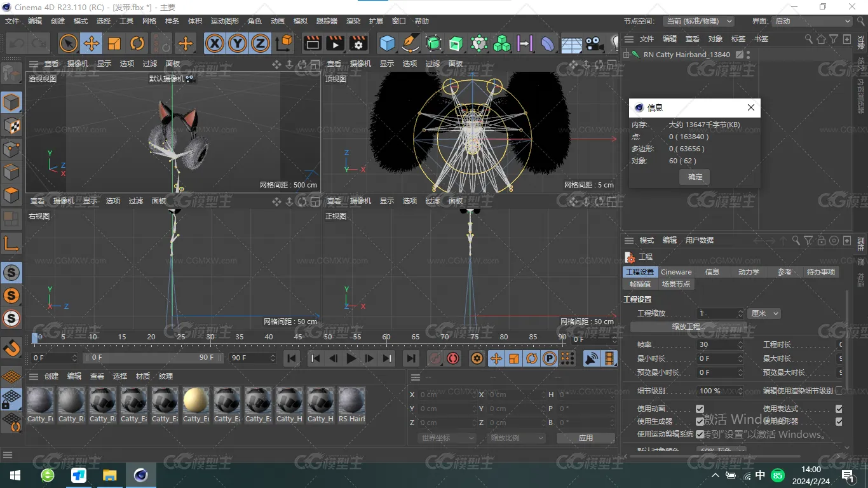This screenshot has width=868, height=488.
Task: Activate the Scale tool
Action: coord(114,43)
